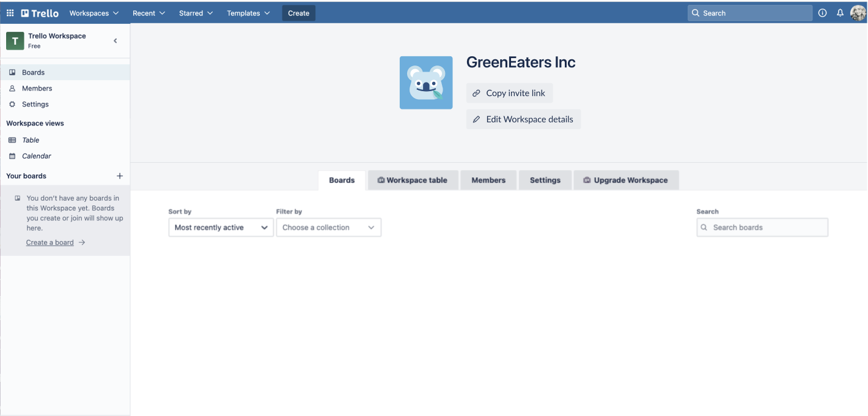Expand the Templates menu
Image resolution: width=868 pixels, height=416 pixels.
coord(248,13)
